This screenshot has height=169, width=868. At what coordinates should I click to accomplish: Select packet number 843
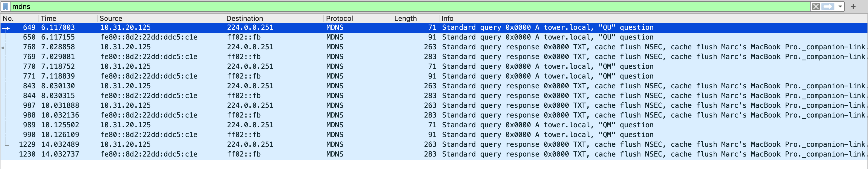(x=434, y=86)
